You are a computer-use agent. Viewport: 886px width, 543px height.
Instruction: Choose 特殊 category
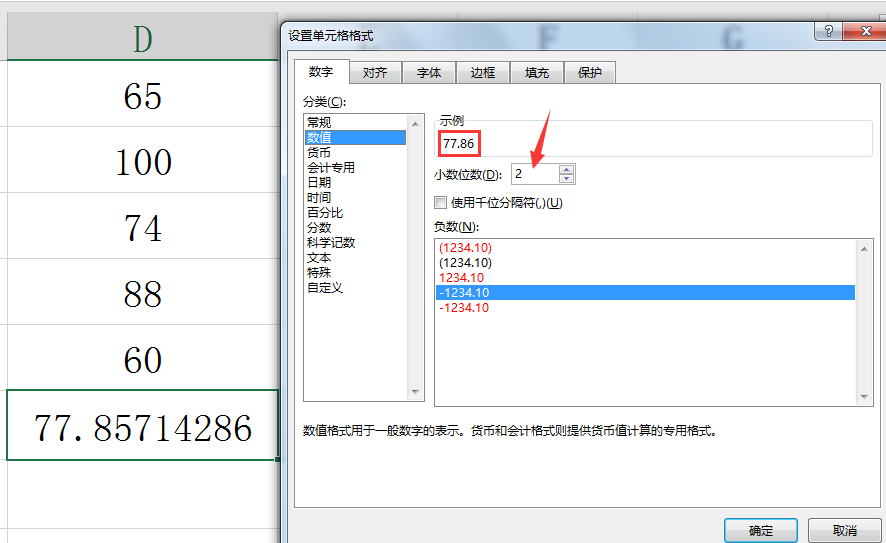click(x=355, y=272)
